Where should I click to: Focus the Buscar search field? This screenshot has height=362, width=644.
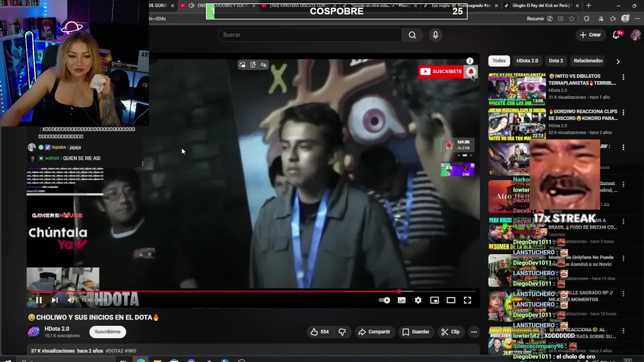pyautogui.click(x=309, y=35)
